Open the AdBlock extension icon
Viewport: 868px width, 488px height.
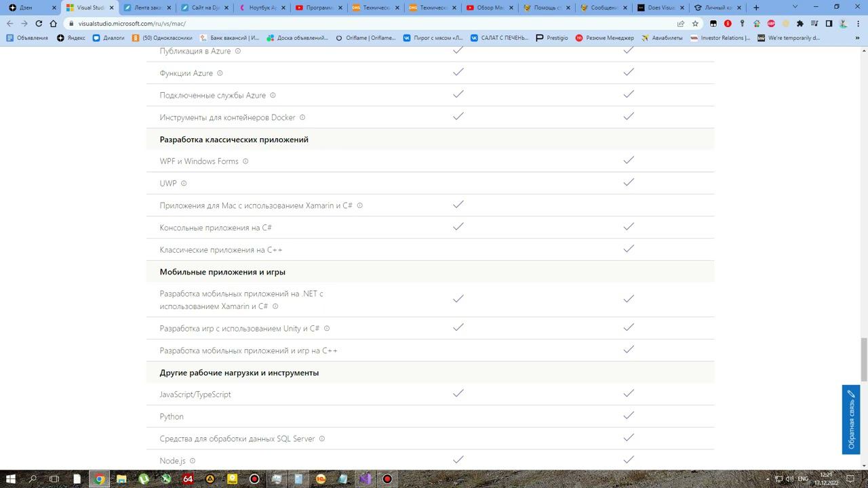[x=771, y=23]
